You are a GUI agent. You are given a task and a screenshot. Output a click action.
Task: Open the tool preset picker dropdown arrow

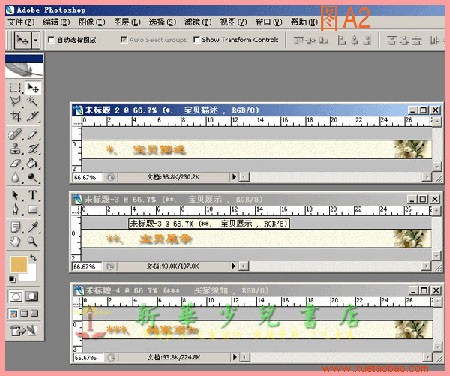point(36,41)
